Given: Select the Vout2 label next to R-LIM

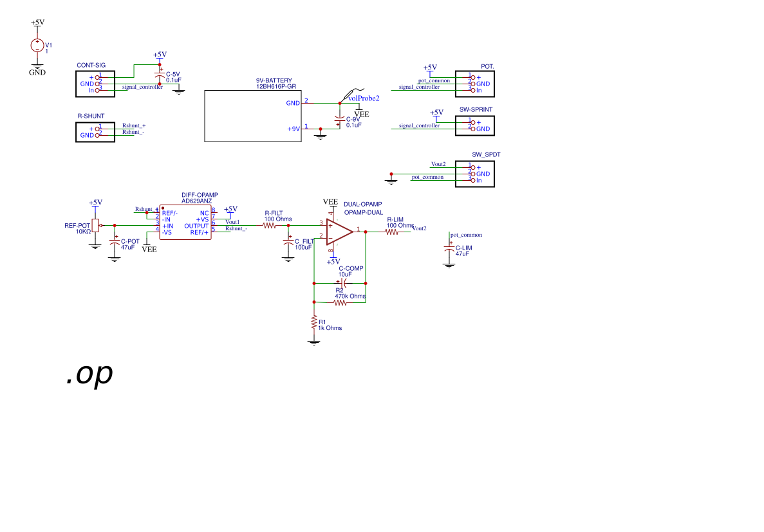Looking at the screenshot, I should 420,228.
